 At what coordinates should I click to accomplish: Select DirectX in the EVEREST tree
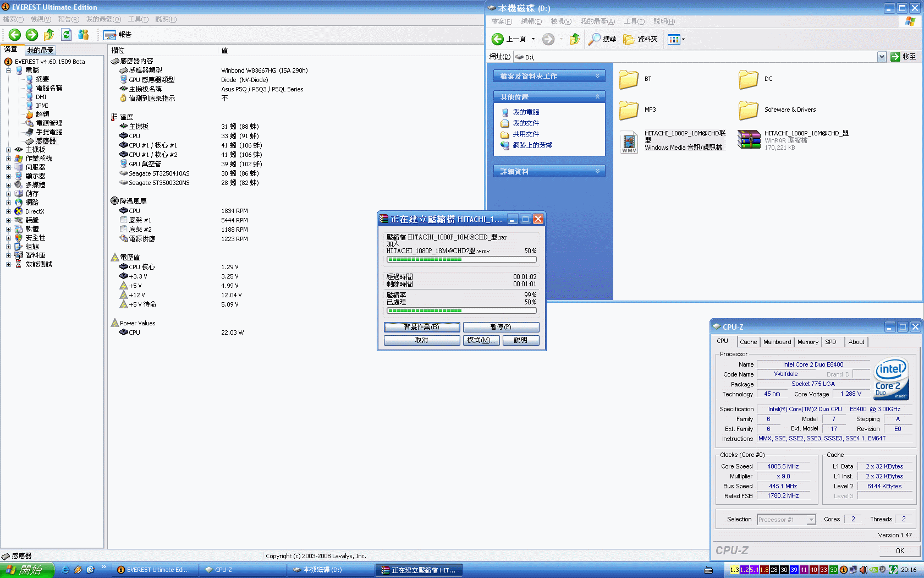(x=35, y=211)
